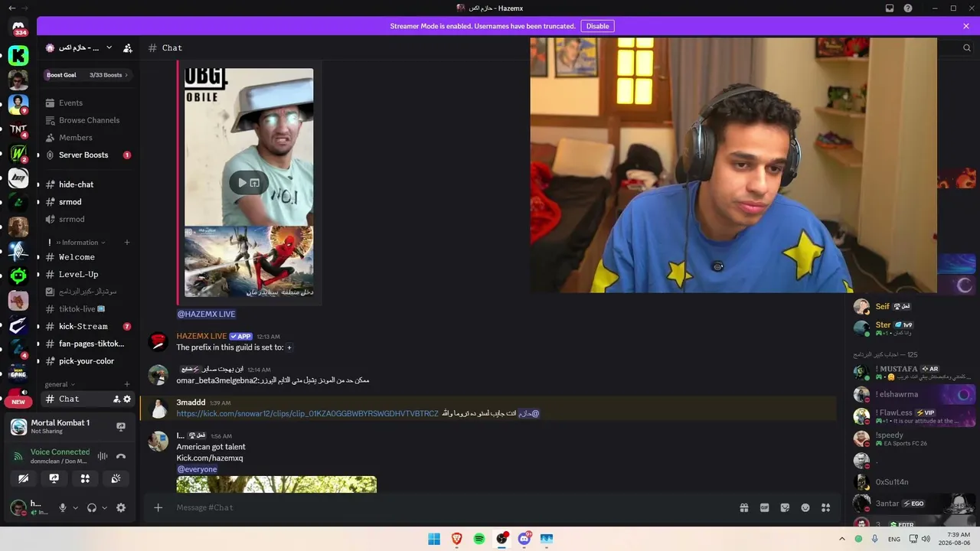Viewport: 980px width, 551px height.
Task: Collapse the Information category
Action: pos(80,243)
